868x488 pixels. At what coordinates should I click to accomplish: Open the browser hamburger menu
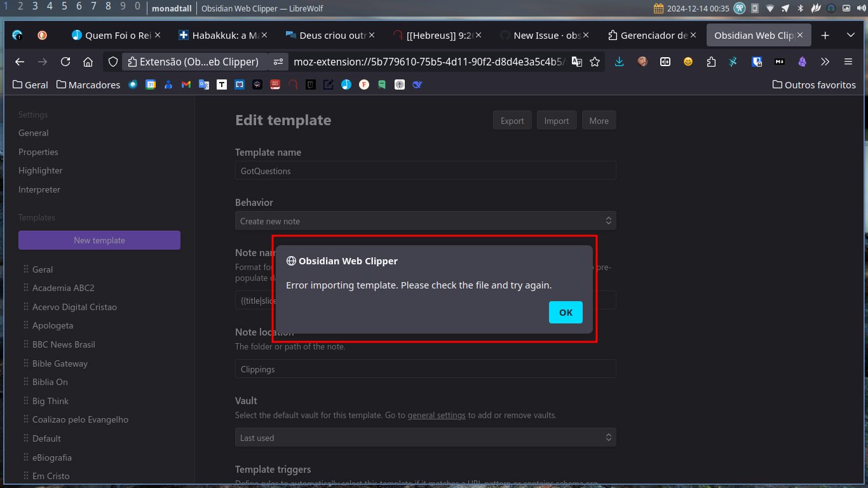pyautogui.click(x=848, y=62)
